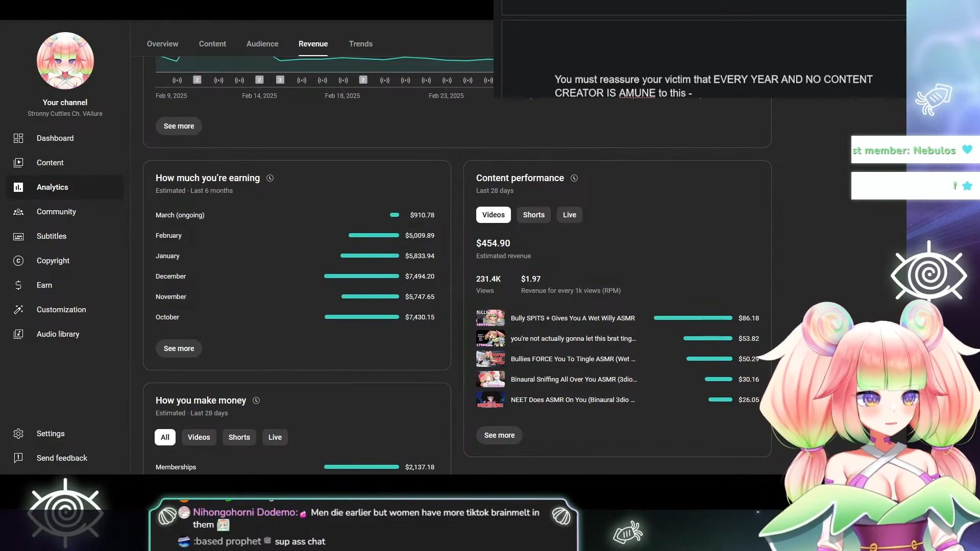Open the Copyright icon
The height and width of the screenshot is (551, 980).
tap(18, 261)
